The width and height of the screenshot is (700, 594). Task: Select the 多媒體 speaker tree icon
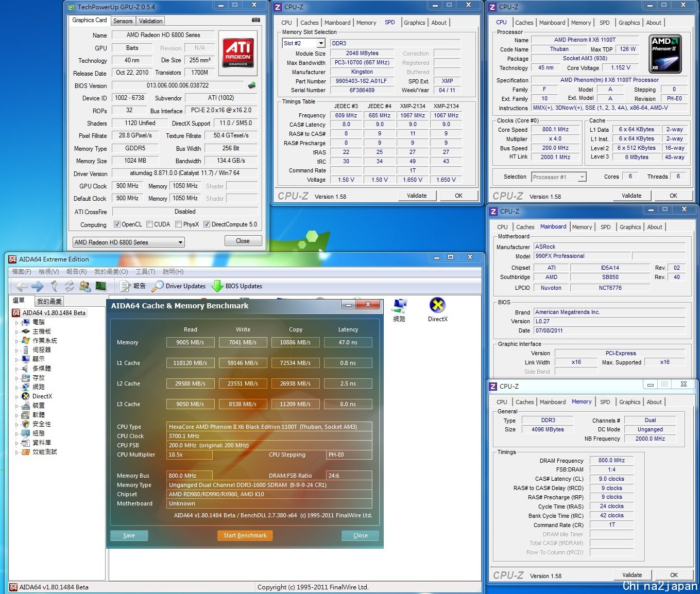[x=26, y=369]
